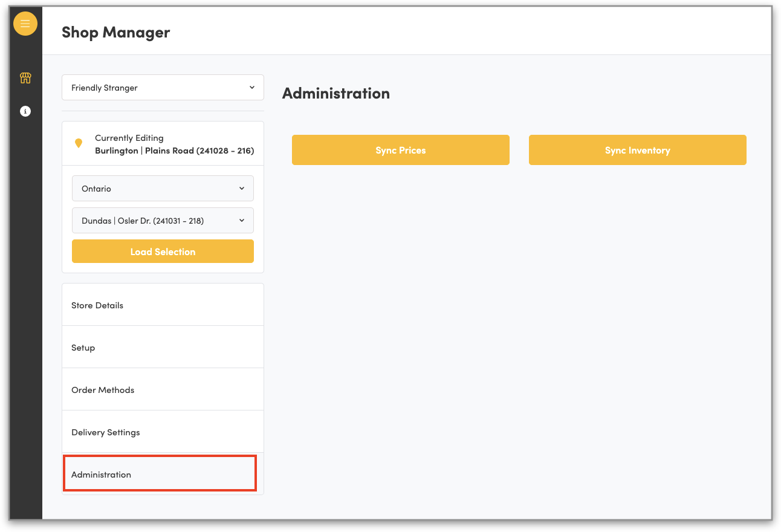Select the Administration menu item
781x532 pixels.
tap(160, 474)
